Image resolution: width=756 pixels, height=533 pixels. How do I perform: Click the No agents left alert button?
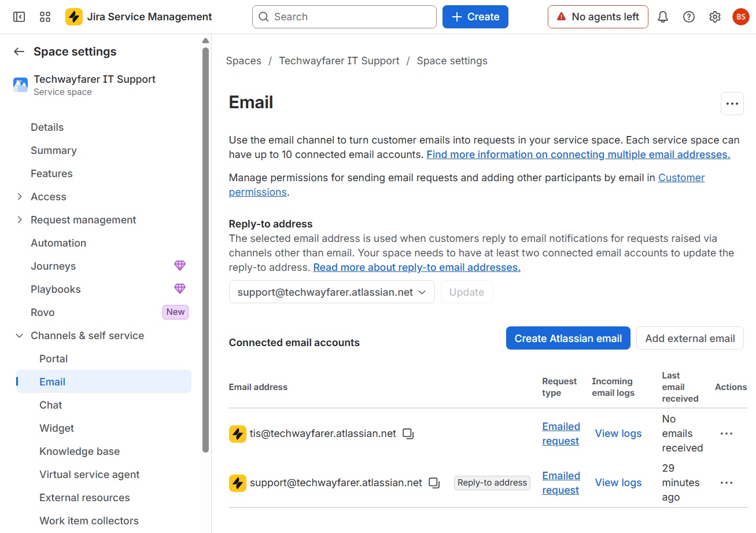pyautogui.click(x=598, y=17)
